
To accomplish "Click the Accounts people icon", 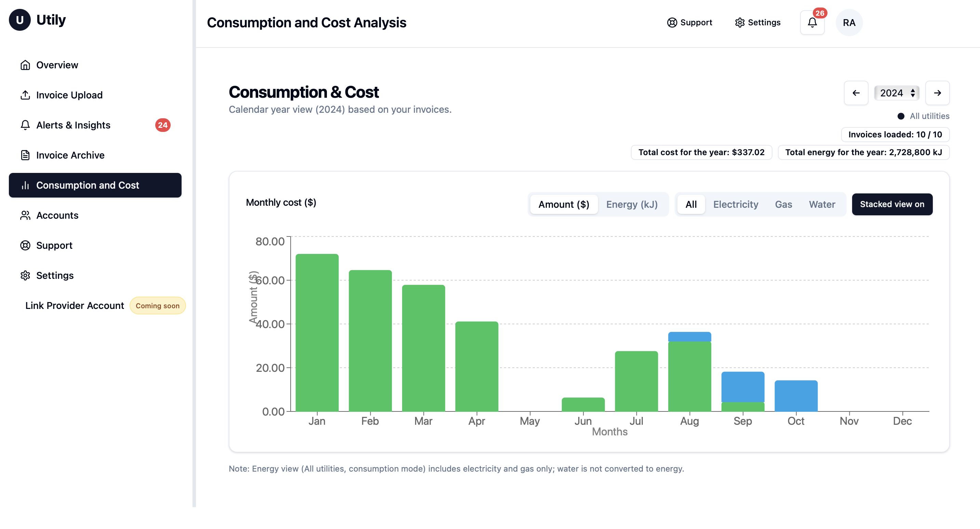I will [x=25, y=215].
